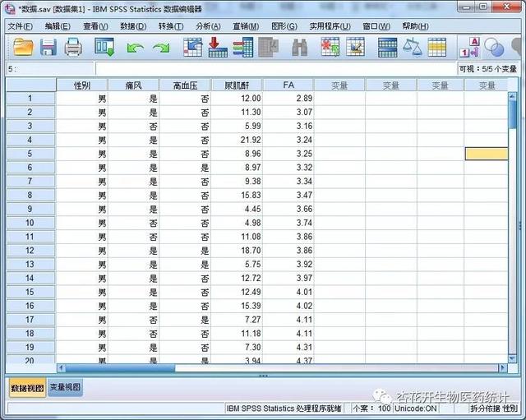Click the Undo green arrow icon
526x420 pixels.
[135, 48]
